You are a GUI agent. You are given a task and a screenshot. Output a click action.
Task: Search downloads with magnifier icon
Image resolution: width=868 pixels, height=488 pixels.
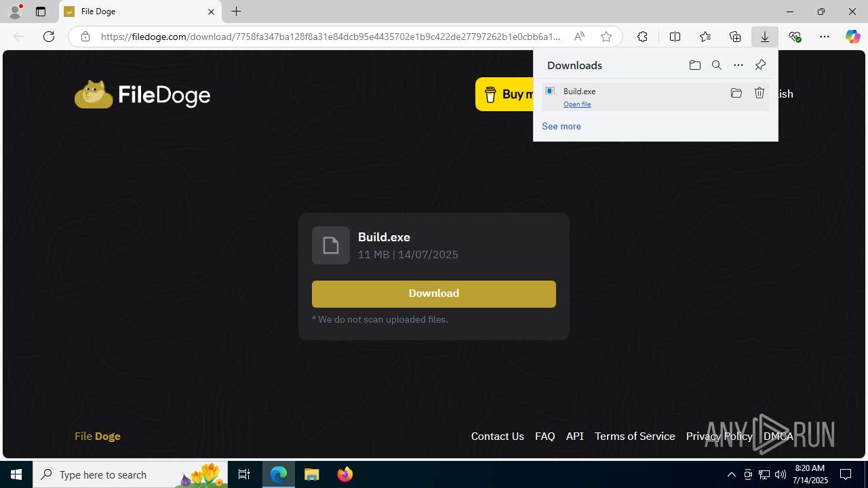click(x=717, y=65)
